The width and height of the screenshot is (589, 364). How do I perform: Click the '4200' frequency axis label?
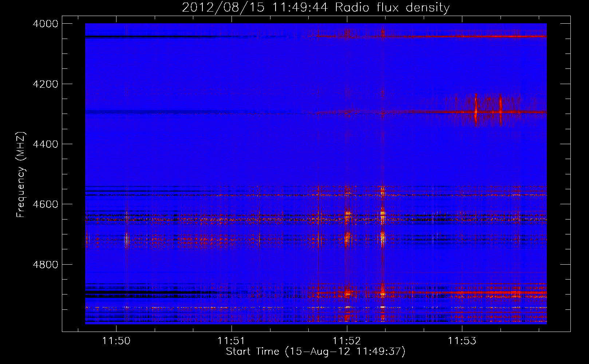(46, 84)
